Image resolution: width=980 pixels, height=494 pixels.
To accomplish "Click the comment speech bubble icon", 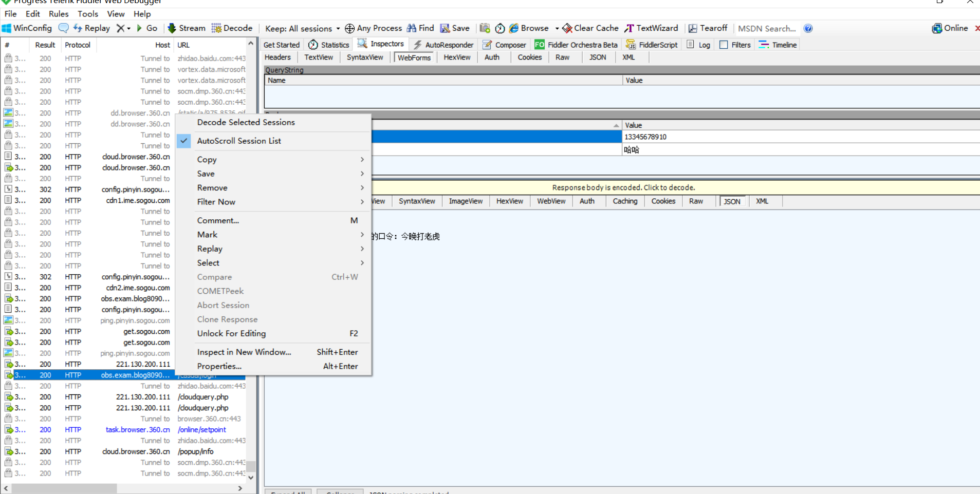I will pos(64,28).
